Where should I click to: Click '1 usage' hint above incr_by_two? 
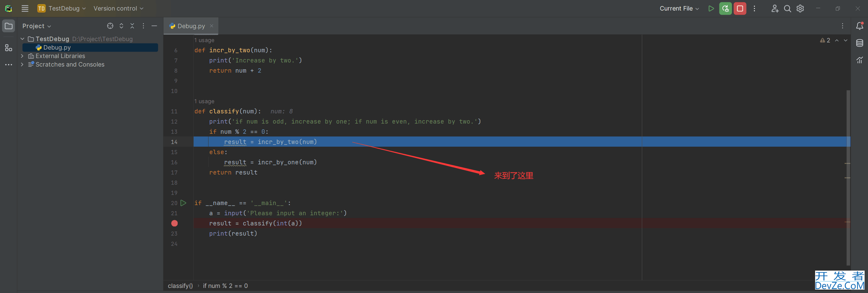click(204, 40)
